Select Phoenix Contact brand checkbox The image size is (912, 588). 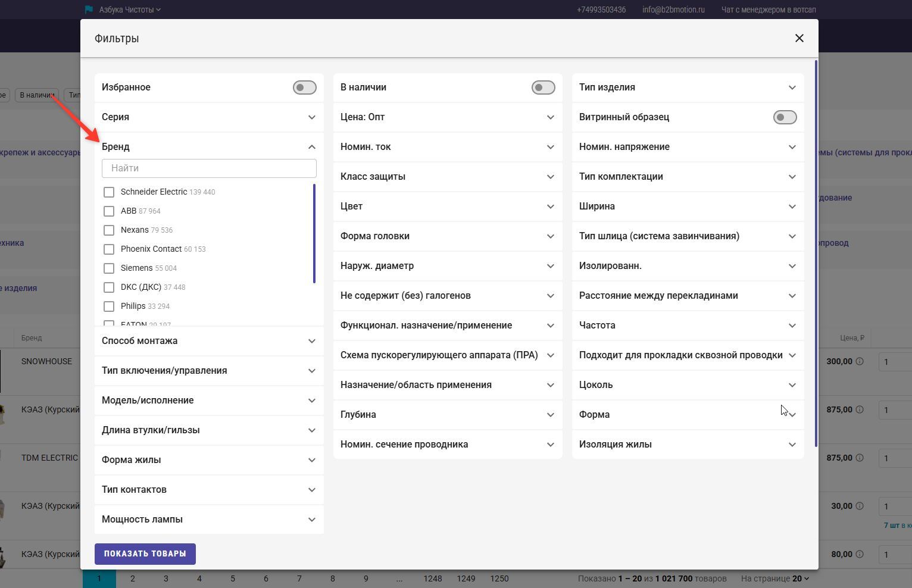109,249
